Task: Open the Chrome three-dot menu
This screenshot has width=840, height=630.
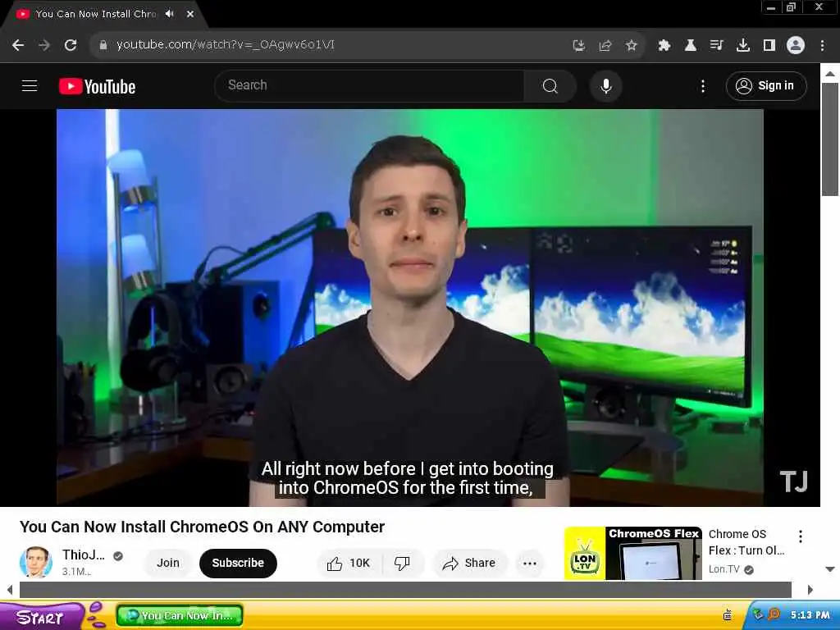Action: click(822, 46)
